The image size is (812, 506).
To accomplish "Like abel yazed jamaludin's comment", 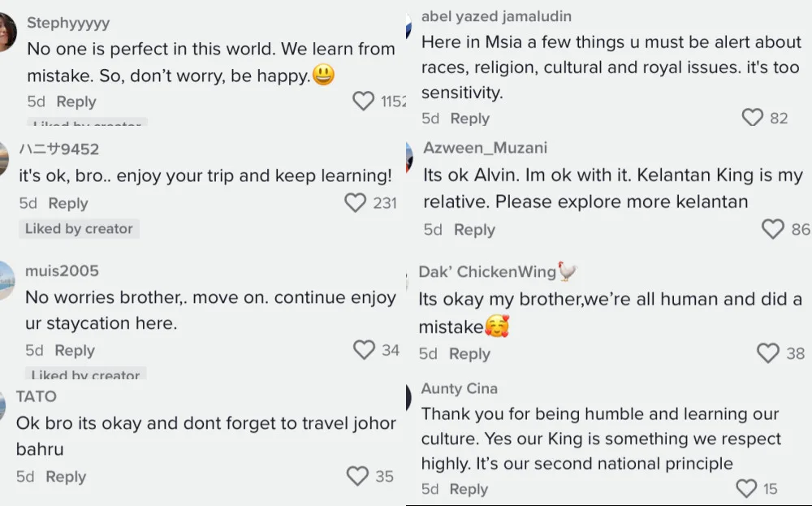I will click(x=753, y=118).
